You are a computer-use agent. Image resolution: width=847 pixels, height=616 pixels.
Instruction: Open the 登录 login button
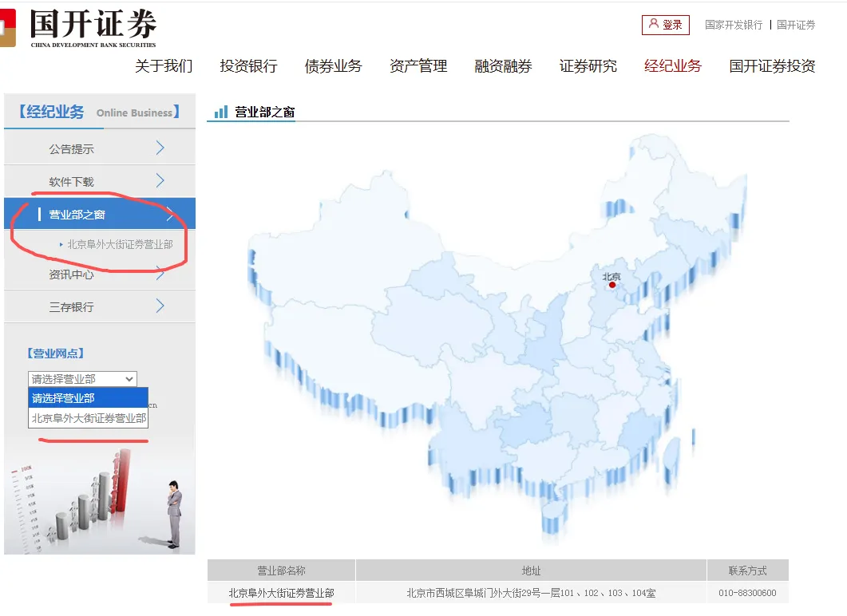pyautogui.click(x=666, y=25)
